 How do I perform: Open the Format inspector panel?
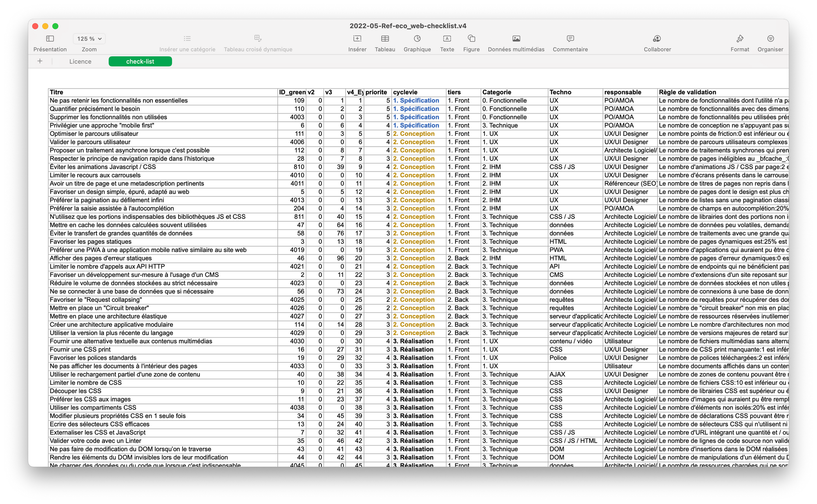[x=740, y=39]
